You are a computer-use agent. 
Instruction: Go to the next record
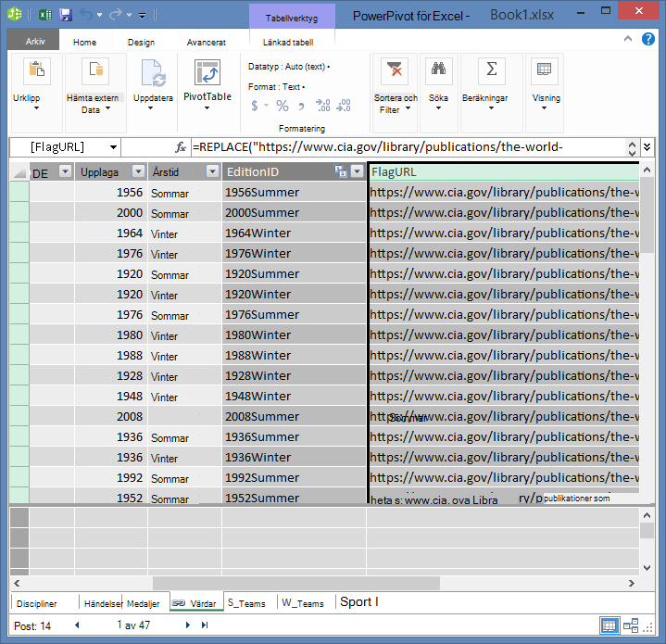click(187, 625)
